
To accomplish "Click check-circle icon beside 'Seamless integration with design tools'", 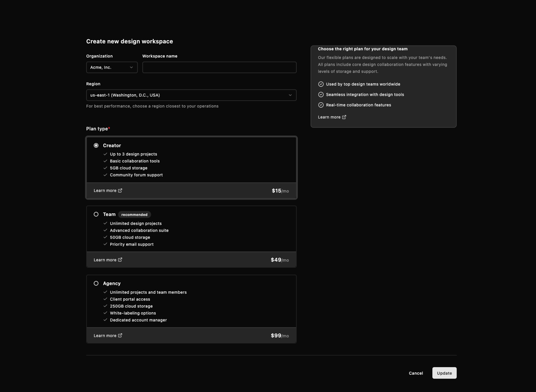I will pyautogui.click(x=321, y=95).
